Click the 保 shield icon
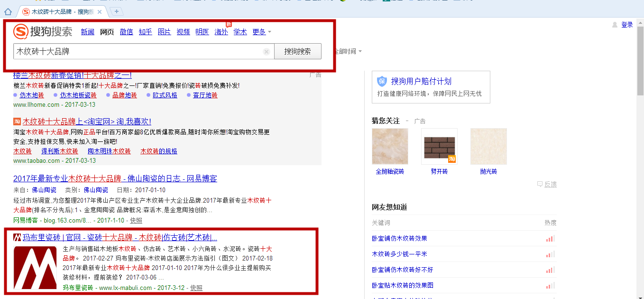 (x=382, y=81)
